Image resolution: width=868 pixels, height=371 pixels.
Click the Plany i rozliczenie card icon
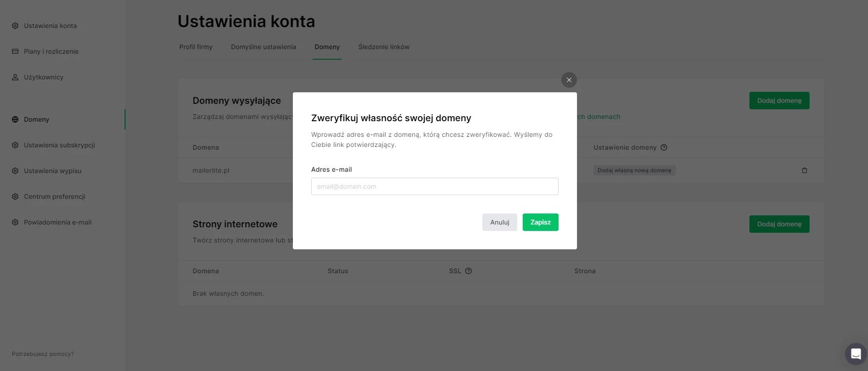[x=15, y=51]
